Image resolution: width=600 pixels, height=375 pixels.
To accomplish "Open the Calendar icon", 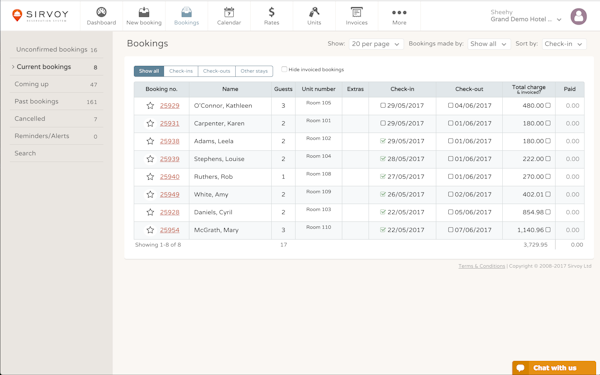I will [x=229, y=12].
